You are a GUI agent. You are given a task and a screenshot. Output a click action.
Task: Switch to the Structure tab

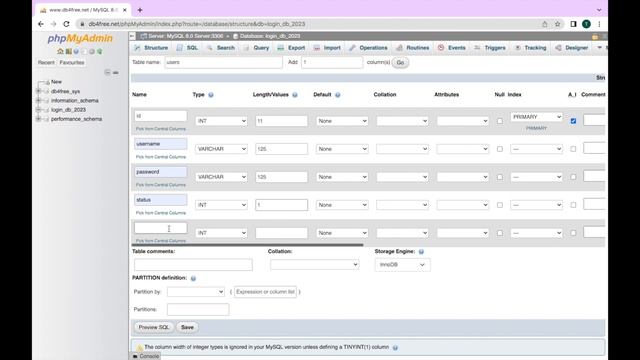pyautogui.click(x=151, y=48)
